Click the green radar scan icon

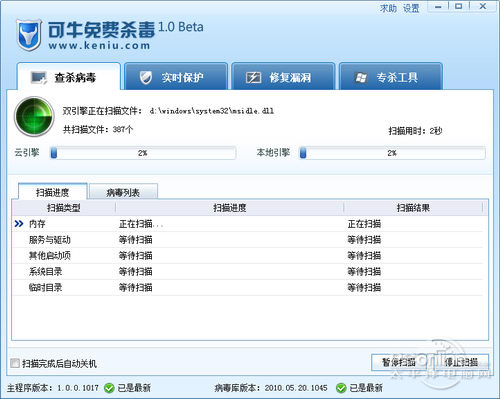pos(34,116)
